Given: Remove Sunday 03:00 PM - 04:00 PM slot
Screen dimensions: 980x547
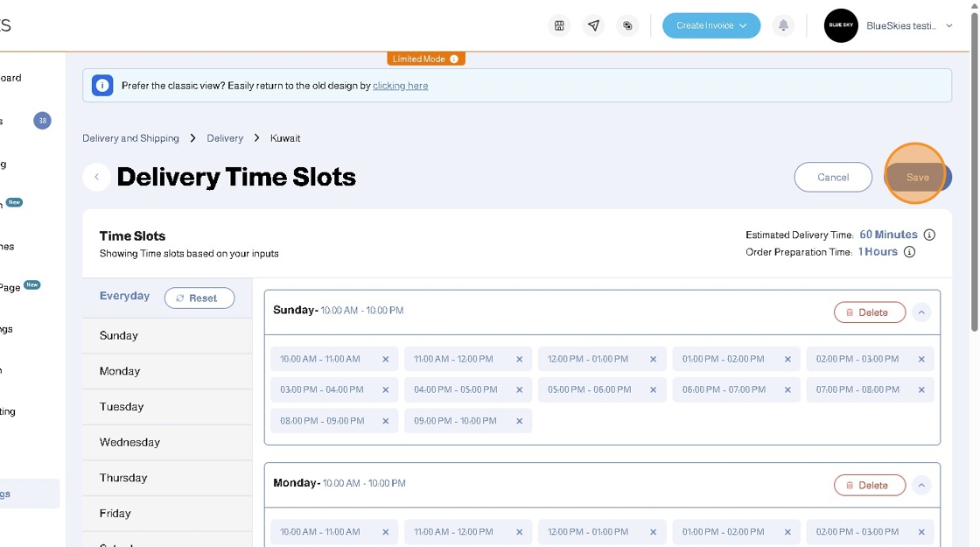Looking at the screenshot, I should click(x=386, y=390).
